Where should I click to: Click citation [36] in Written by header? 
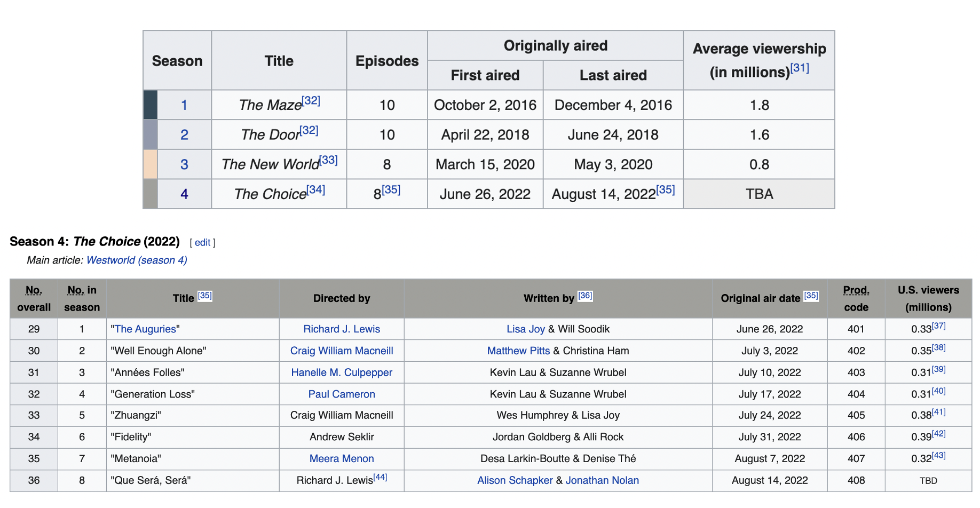(585, 296)
